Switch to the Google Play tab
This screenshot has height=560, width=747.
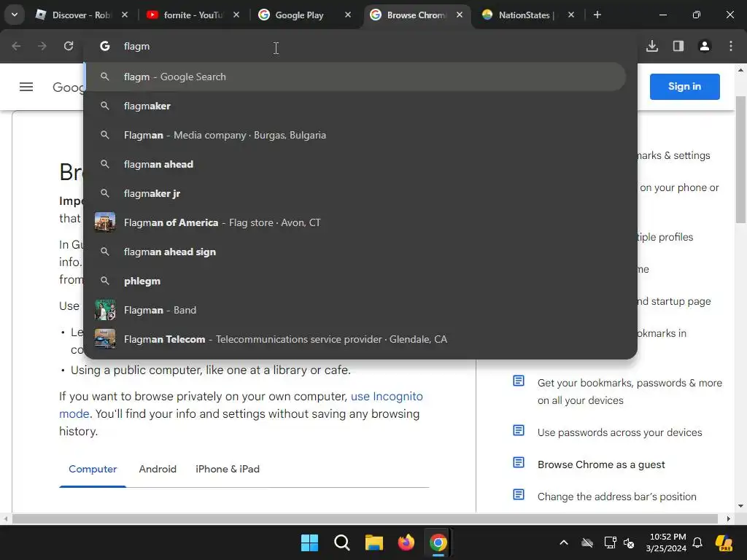point(305,15)
